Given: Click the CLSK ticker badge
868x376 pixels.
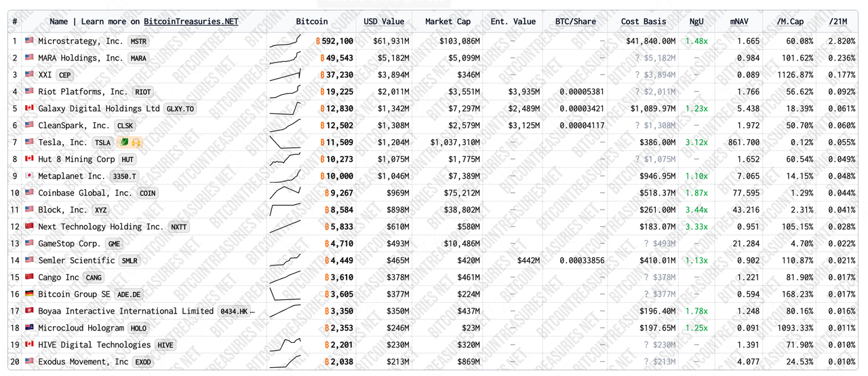Looking at the screenshot, I should [125, 126].
